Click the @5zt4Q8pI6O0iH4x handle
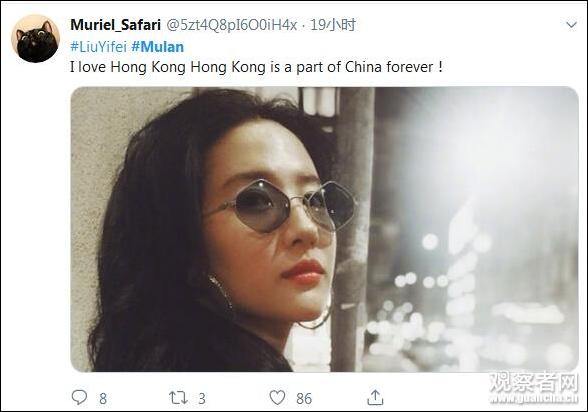Image resolution: width=588 pixels, height=412 pixels. [x=231, y=25]
